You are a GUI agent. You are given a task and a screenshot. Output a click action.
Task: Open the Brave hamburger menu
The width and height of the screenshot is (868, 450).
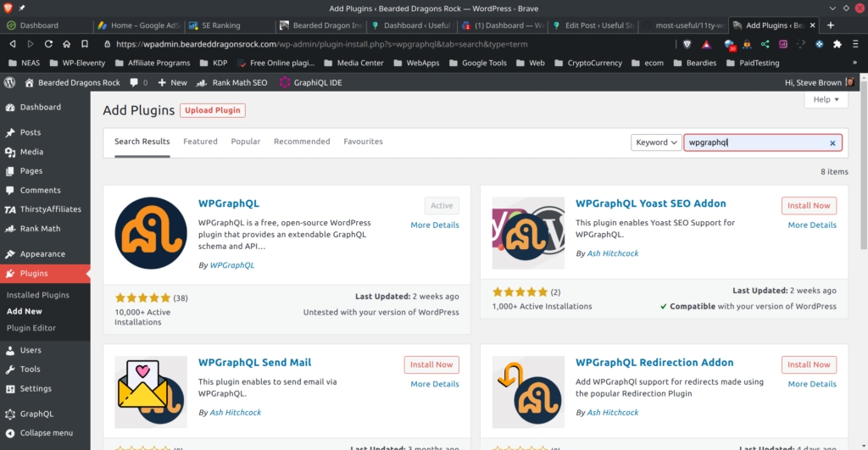point(855,44)
